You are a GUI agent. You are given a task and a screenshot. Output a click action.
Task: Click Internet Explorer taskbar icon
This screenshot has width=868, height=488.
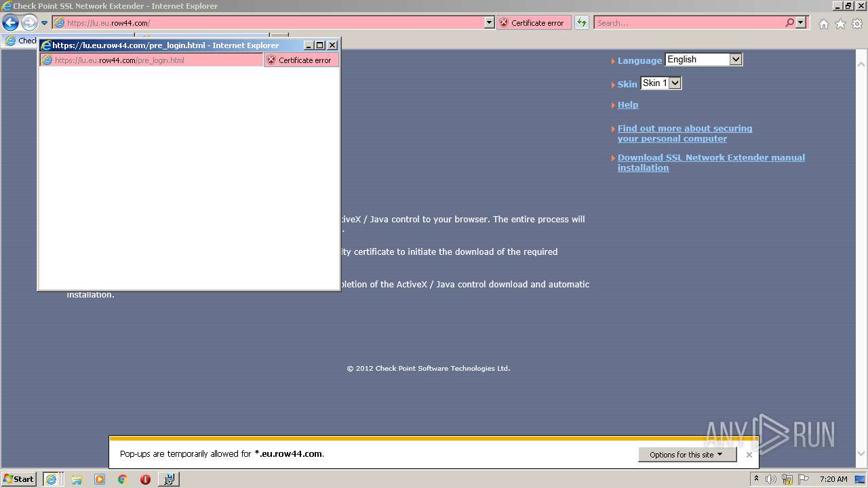[52, 479]
